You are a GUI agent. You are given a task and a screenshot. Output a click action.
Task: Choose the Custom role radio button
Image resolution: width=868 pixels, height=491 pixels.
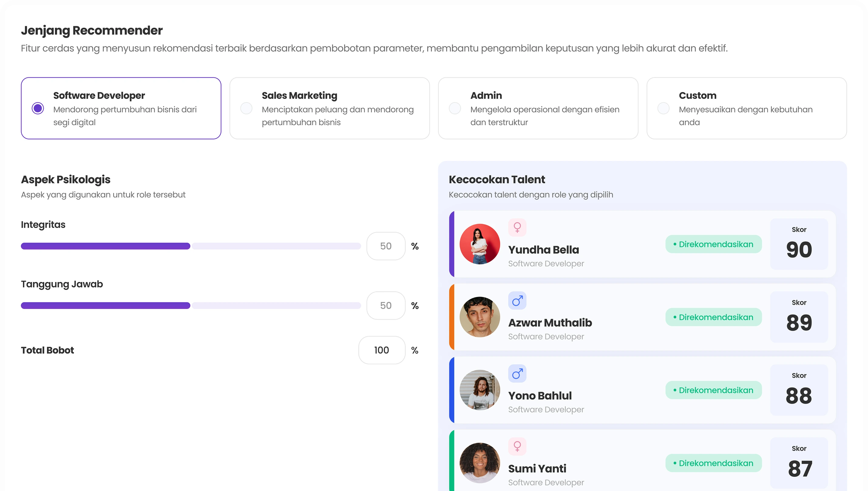click(x=663, y=108)
